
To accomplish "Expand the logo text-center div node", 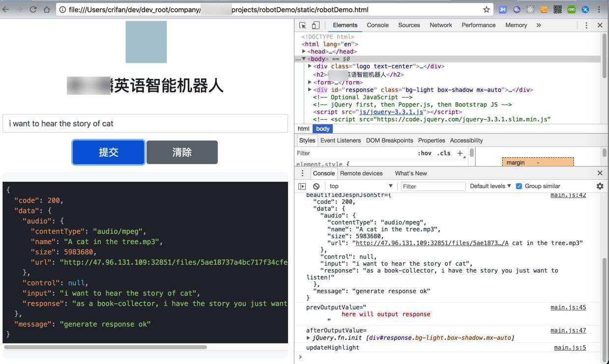I will pyautogui.click(x=310, y=66).
